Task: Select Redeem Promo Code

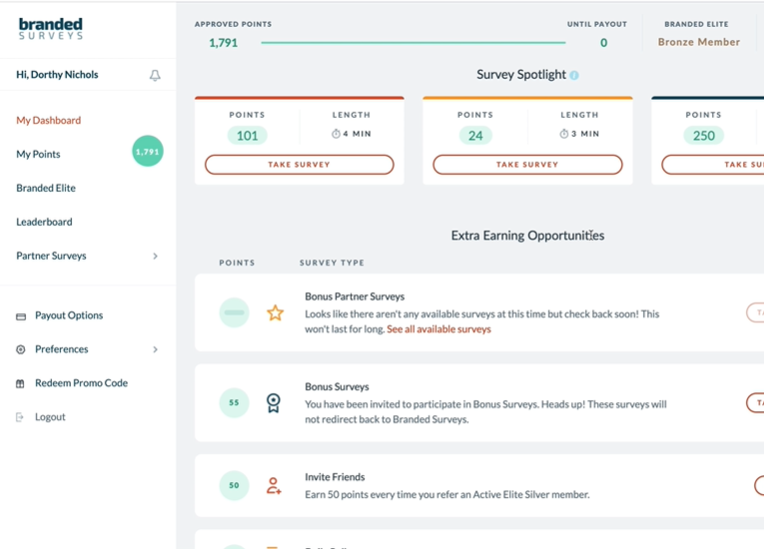Action: (x=81, y=383)
